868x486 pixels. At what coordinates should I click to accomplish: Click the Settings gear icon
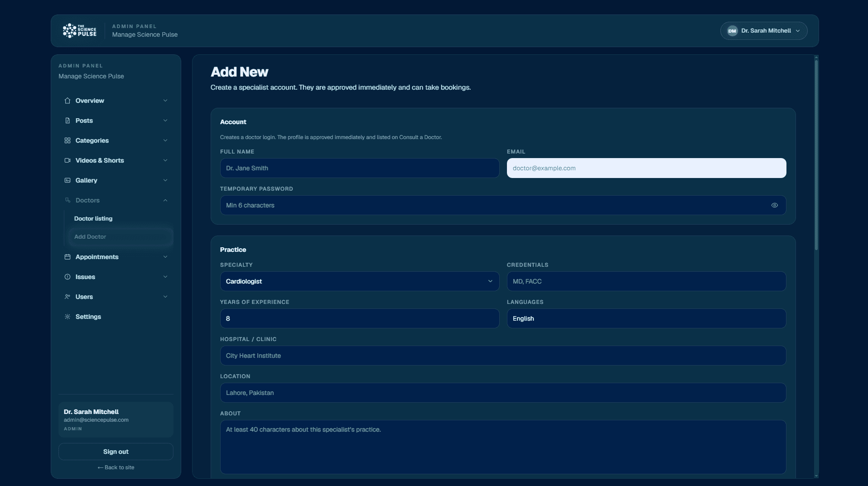point(68,317)
